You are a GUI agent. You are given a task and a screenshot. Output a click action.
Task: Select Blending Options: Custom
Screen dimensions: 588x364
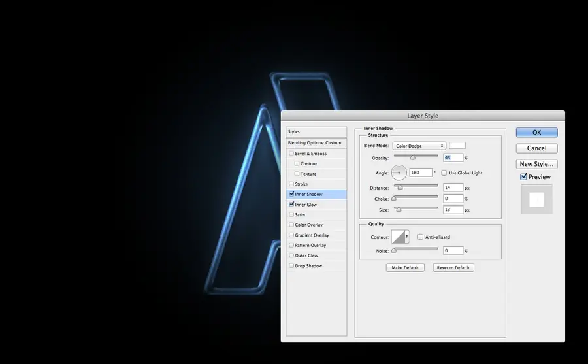tap(316, 143)
